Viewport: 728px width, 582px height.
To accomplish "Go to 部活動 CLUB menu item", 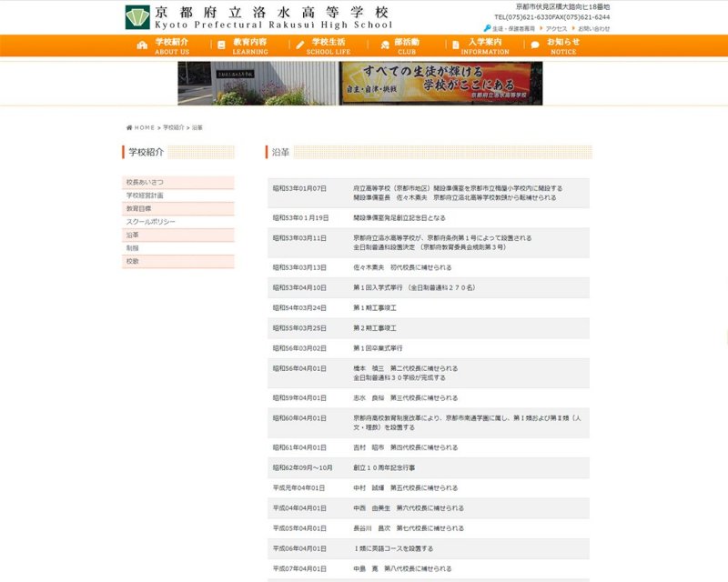I will (x=406, y=46).
